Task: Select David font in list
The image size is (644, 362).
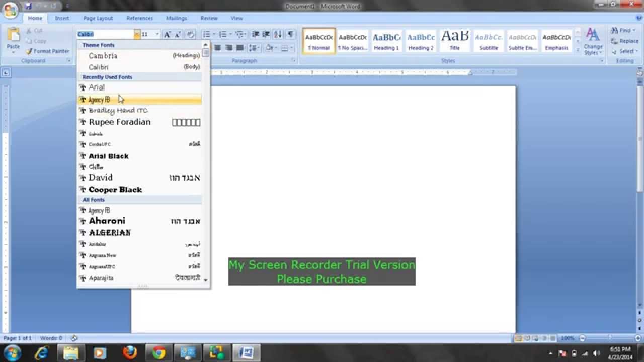Action: tap(140, 177)
